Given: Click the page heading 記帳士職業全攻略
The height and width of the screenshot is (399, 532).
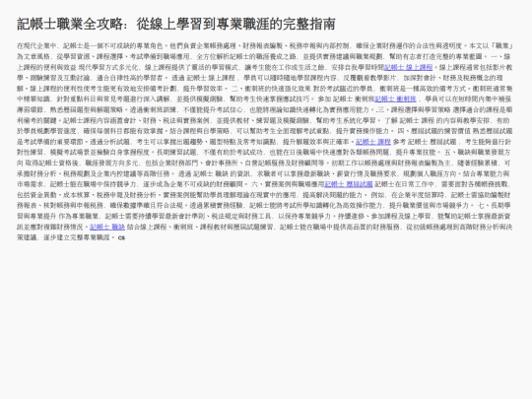Looking at the screenshot, I should 176,24.
